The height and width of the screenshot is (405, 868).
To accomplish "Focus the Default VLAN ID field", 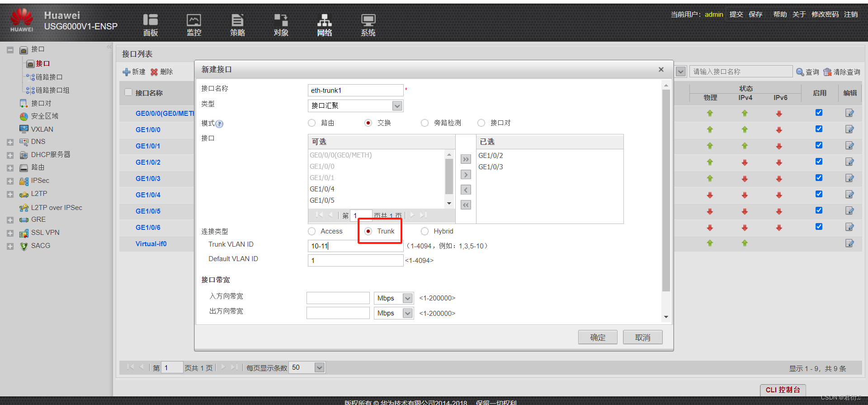I will point(355,261).
